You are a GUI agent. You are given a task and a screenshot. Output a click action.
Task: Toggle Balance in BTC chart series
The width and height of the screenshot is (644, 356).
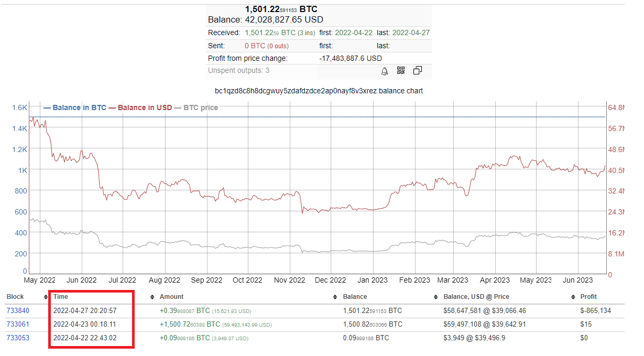point(79,107)
